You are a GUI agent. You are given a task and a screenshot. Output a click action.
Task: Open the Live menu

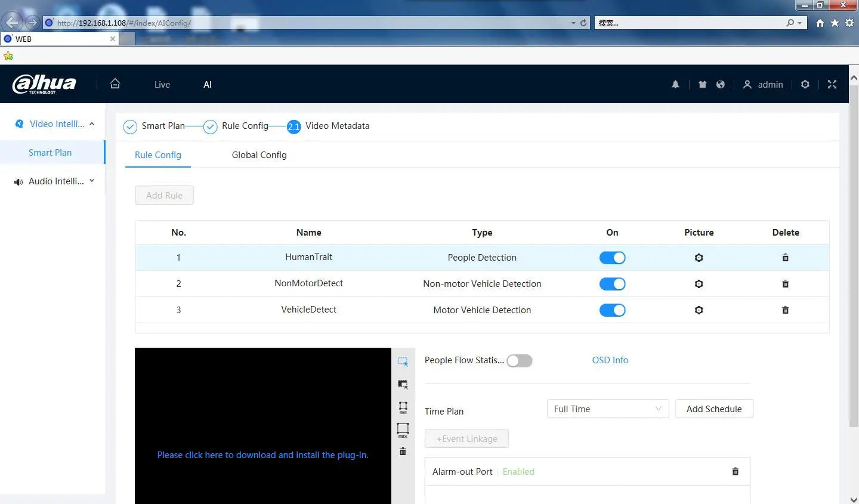coord(162,85)
